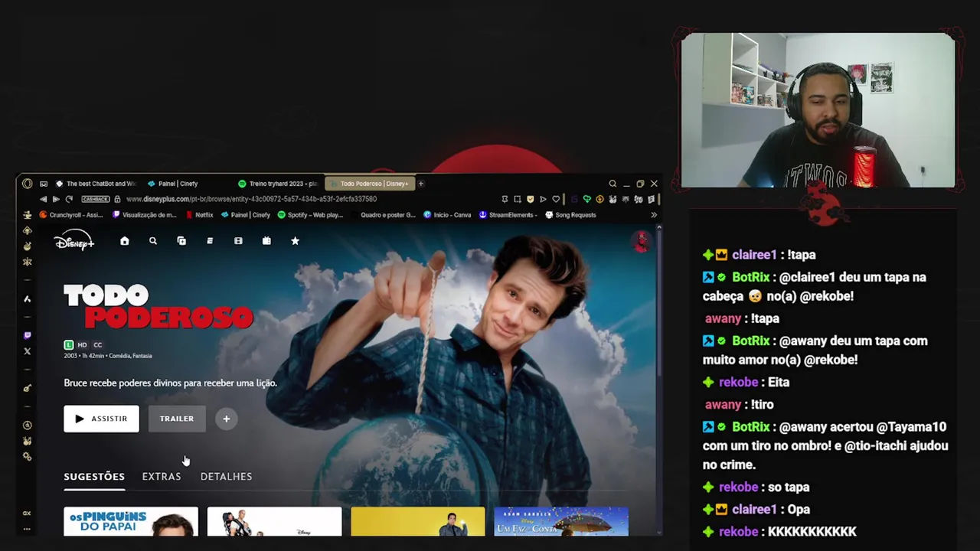Reload the Disney+ page
980x551 pixels.
coord(69,199)
